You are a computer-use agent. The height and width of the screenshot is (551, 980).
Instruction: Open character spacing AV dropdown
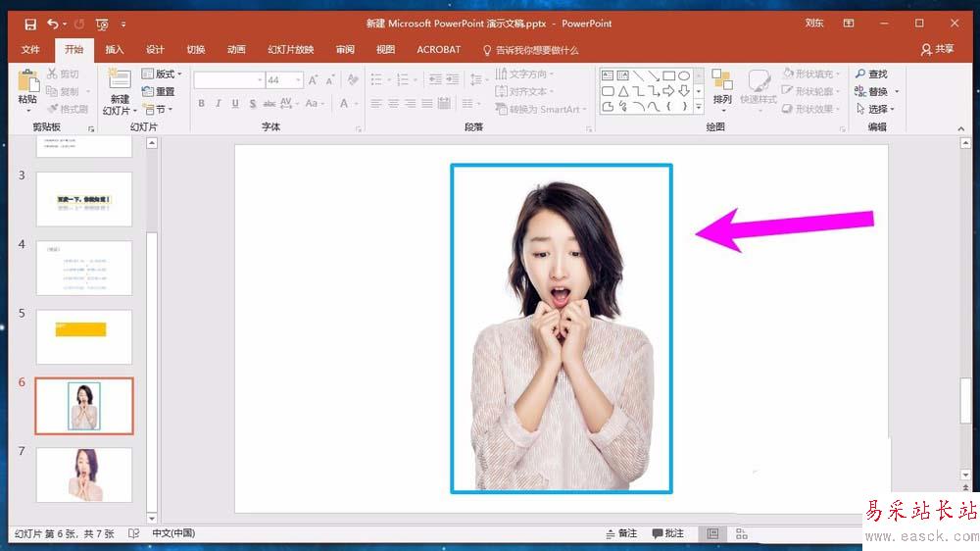click(x=289, y=104)
